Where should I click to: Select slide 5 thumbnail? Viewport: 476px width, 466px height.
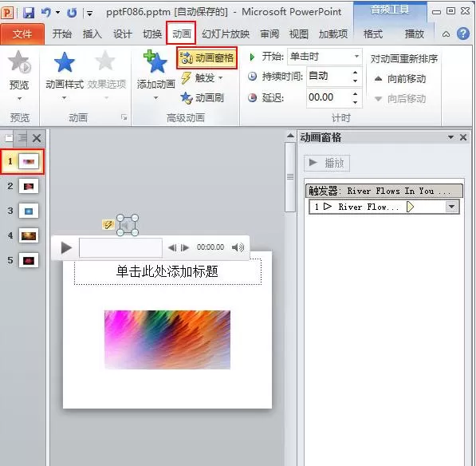[28, 260]
